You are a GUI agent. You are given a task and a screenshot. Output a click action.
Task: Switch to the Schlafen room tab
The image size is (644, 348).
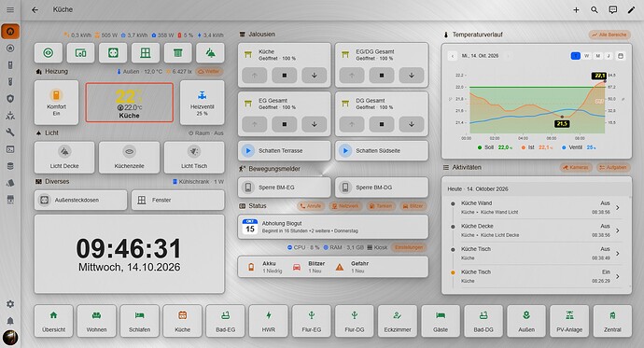point(140,321)
